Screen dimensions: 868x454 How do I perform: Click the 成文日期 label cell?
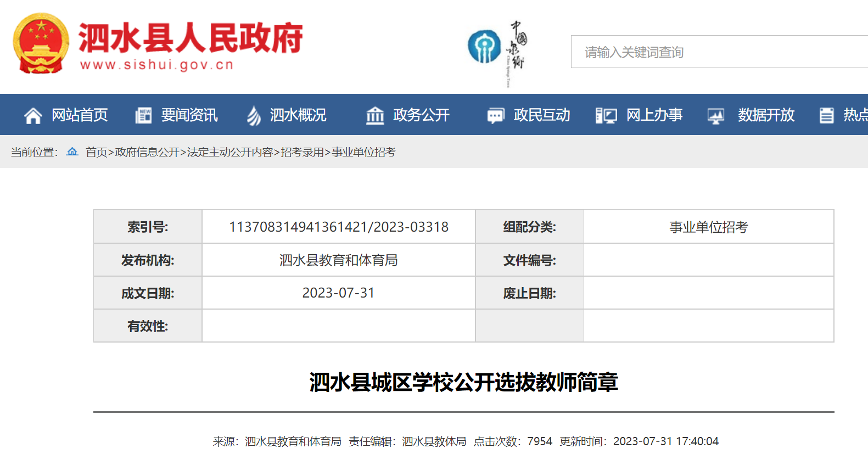tap(148, 293)
